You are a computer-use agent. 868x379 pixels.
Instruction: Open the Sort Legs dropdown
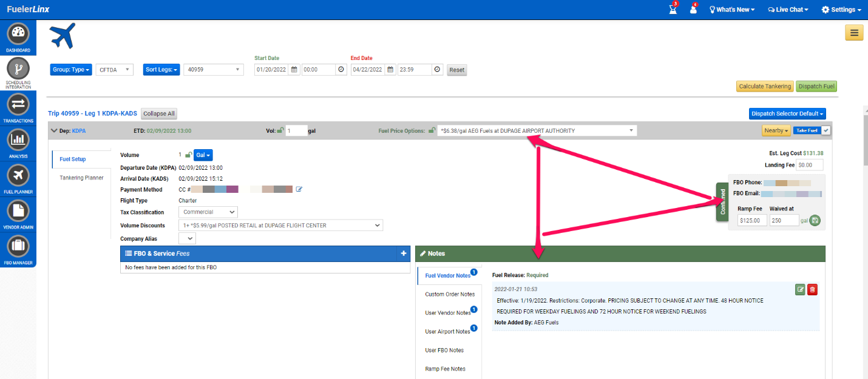click(x=161, y=70)
